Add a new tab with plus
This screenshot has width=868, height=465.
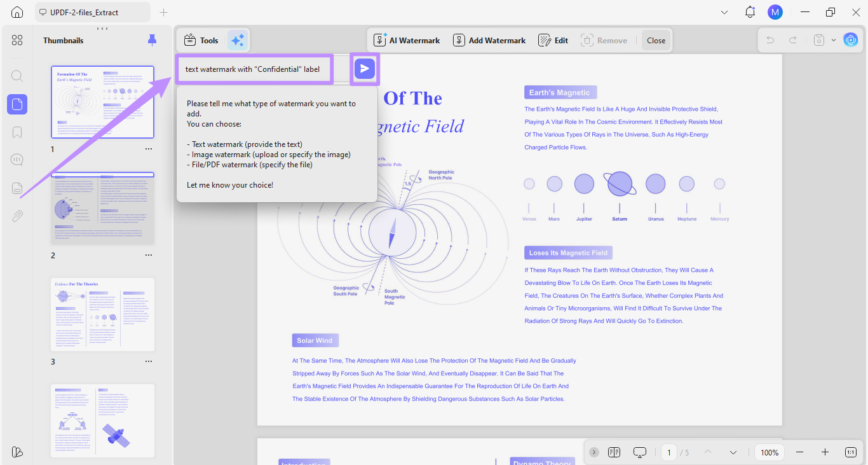coord(163,12)
